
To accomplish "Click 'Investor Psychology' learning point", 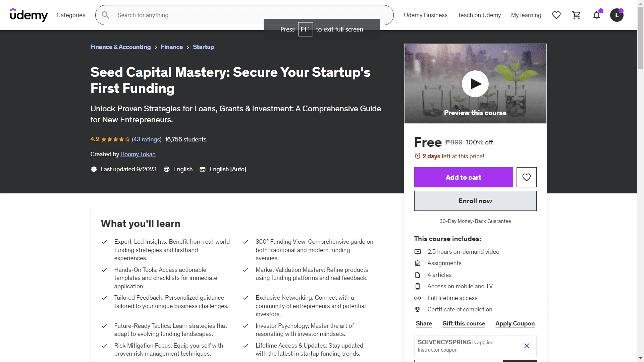I will click(305, 330).
